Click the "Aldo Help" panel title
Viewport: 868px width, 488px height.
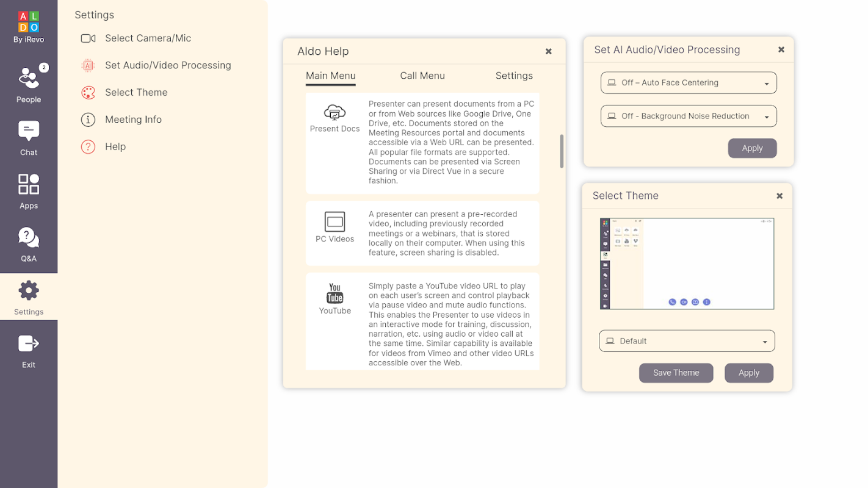click(x=323, y=52)
